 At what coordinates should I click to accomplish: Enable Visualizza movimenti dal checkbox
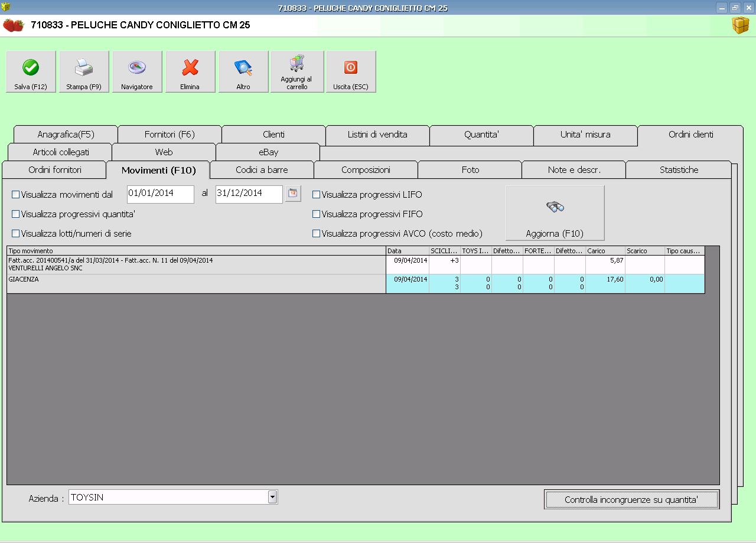tap(16, 195)
